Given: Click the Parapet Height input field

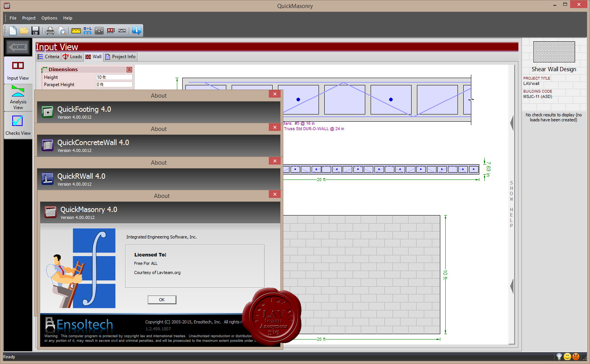Looking at the screenshot, I should click(114, 85).
